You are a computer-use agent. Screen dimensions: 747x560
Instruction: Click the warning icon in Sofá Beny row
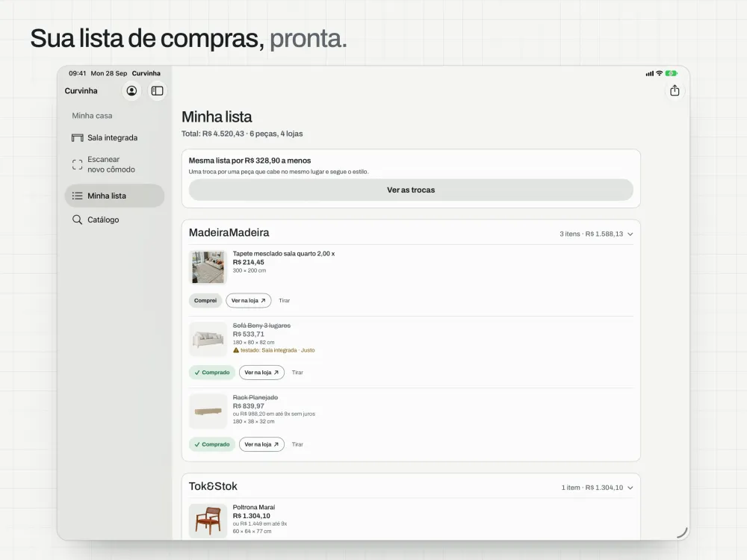(x=236, y=350)
